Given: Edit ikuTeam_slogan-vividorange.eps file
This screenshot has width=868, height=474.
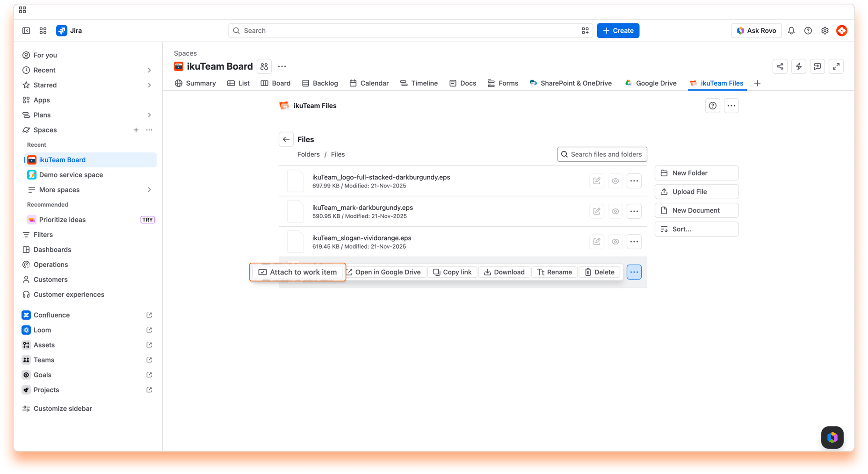Looking at the screenshot, I should tap(597, 242).
